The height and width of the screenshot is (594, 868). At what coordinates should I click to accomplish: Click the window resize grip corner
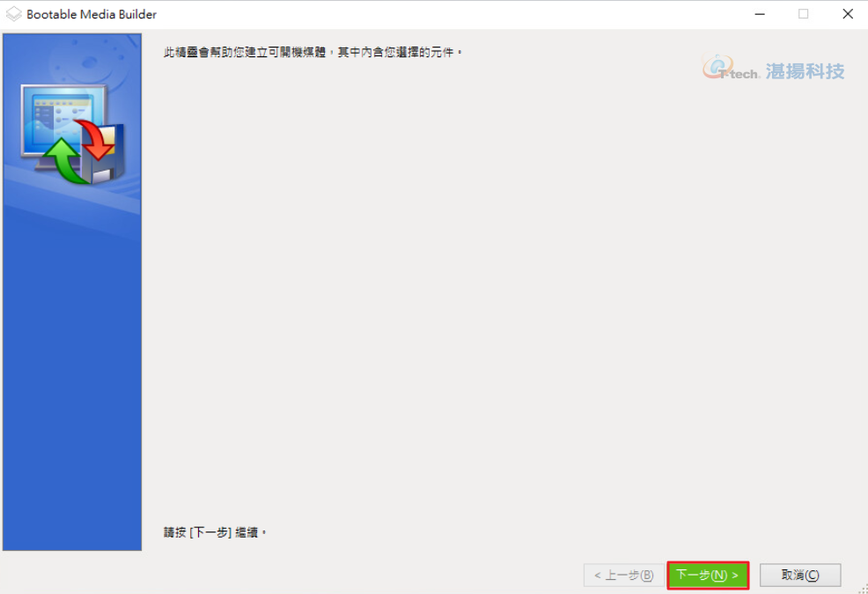point(863,589)
